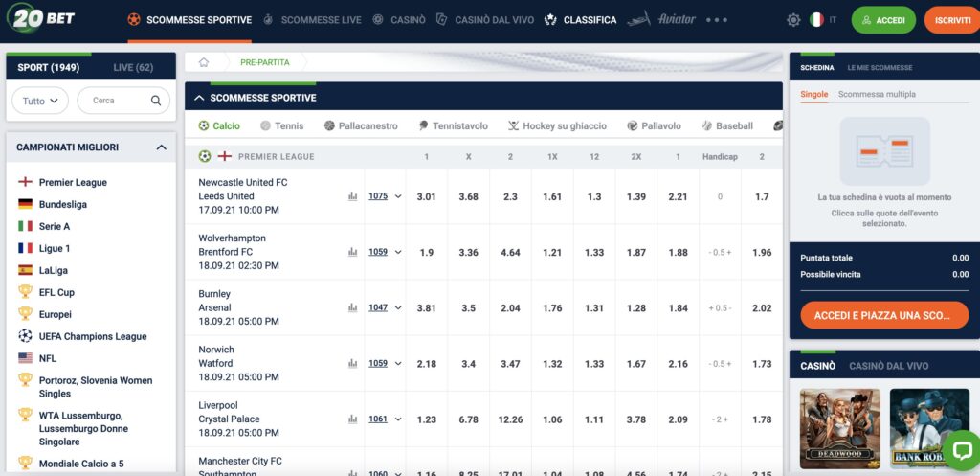Click Accedi e piazza una scommessa button

884,315
